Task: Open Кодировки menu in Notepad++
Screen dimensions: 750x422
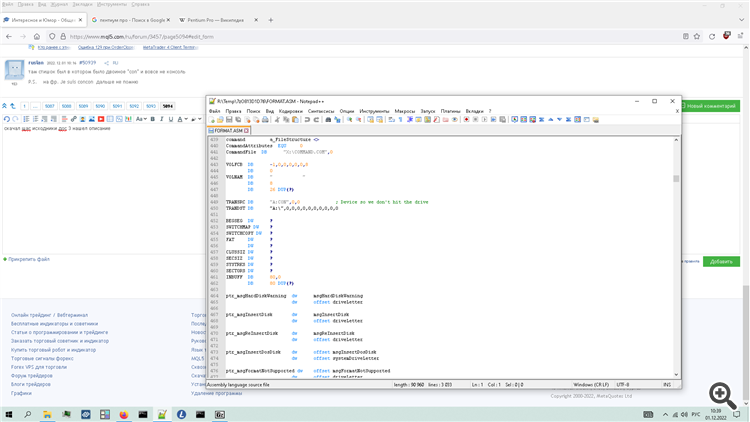Action: pyautogui.click(x=290, y=111)
